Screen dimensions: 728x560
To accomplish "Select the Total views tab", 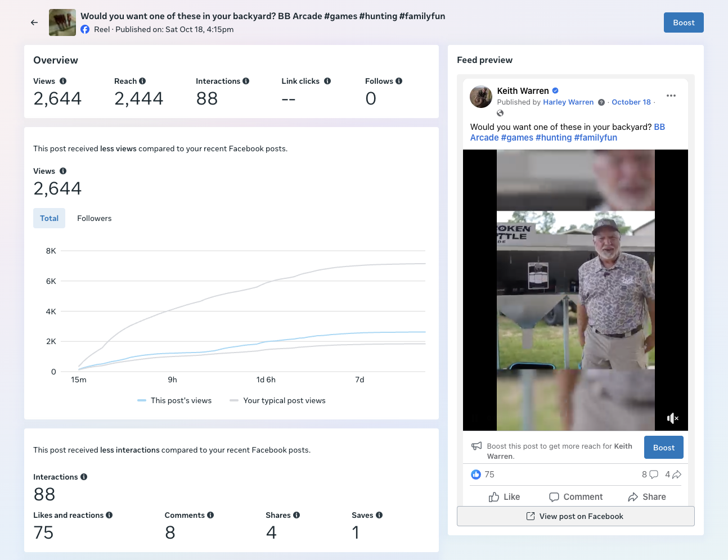I will coord(49,218).
